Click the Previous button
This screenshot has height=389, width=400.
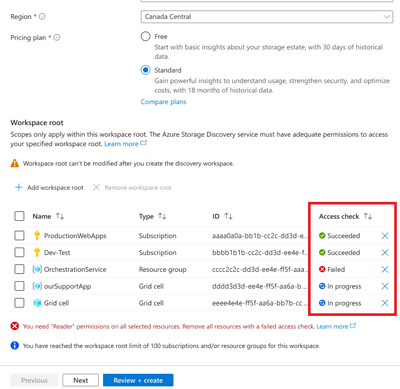[x=34, y=380]
